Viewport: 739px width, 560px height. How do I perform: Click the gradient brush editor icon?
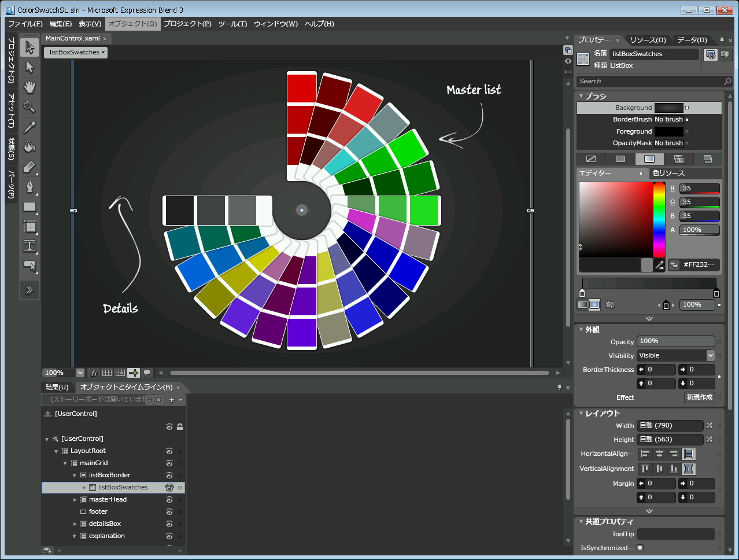(649, 159)
